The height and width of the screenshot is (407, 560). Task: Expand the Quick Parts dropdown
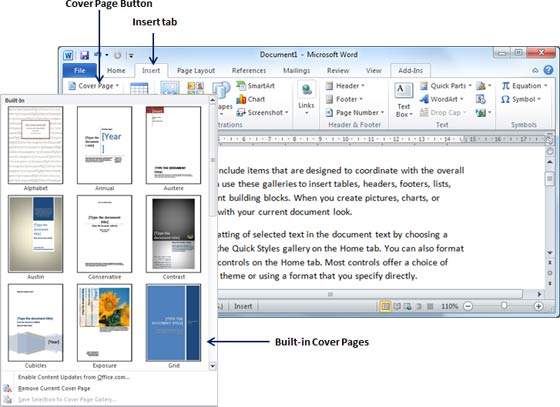tap(446, 86)
